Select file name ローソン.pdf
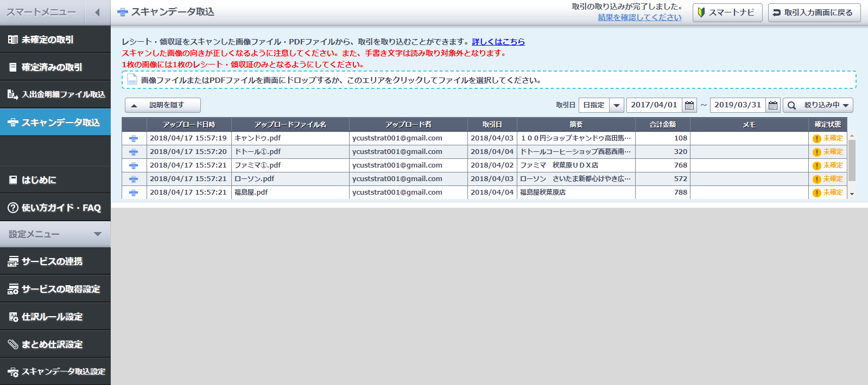Image resolution: width=868 pixels, height=385 pixels. click(255, 179)
